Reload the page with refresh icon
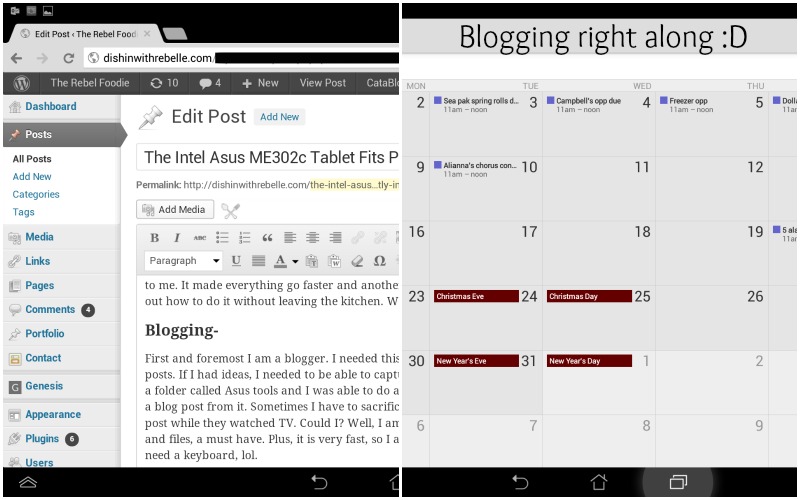 [x=68, y=58]
